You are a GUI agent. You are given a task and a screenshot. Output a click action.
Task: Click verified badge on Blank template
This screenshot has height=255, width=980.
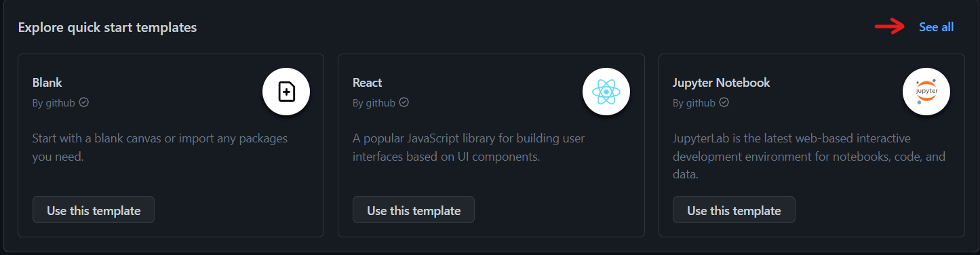click(x=84, y=103)
